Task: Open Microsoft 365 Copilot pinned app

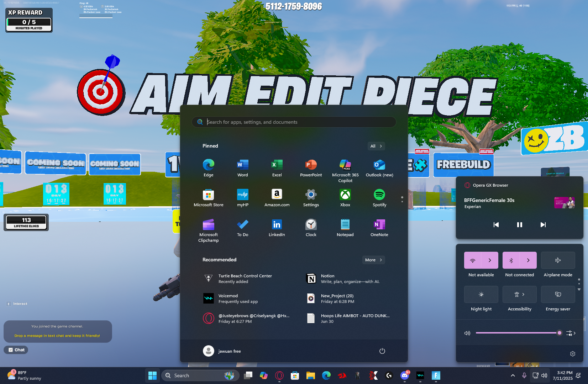Action: click(x=345, y=171)
